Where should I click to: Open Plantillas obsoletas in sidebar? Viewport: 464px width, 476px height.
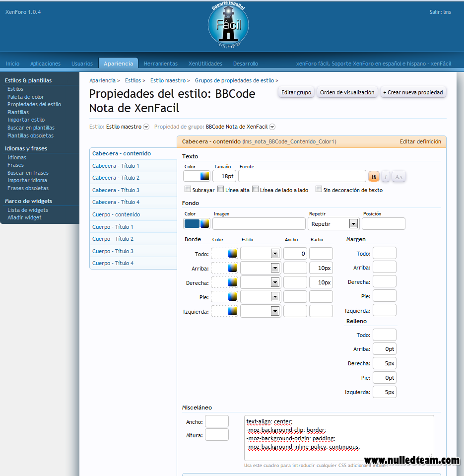[30, 136]
